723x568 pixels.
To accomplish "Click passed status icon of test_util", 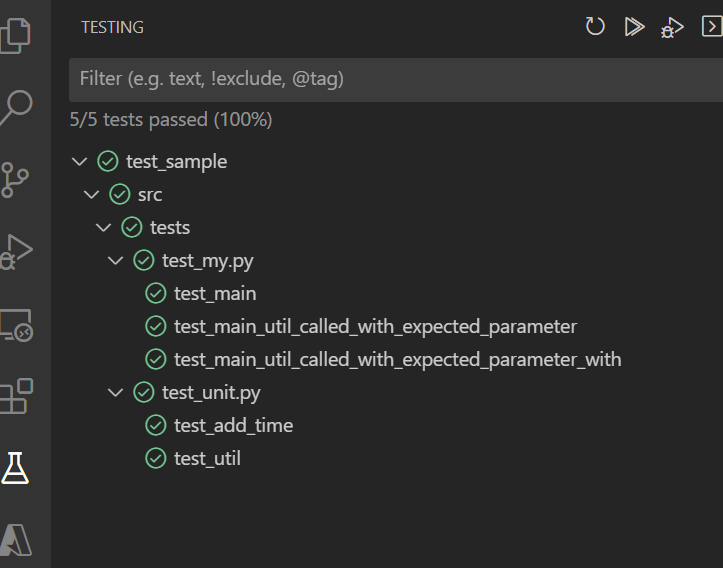I will [156, 458].
